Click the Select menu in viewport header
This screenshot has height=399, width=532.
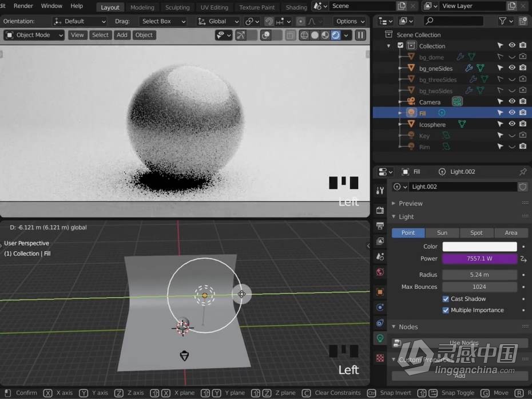pyautogui.click(x=101, y=35)
